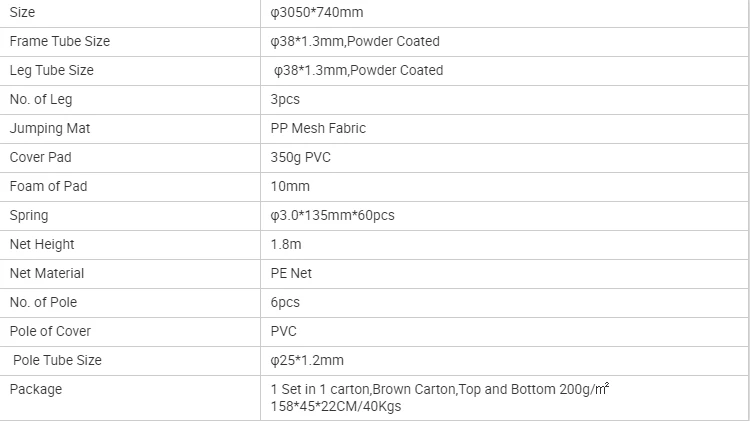Select the Package carton dimensions text
750x421 pixels.
[336, 407]
